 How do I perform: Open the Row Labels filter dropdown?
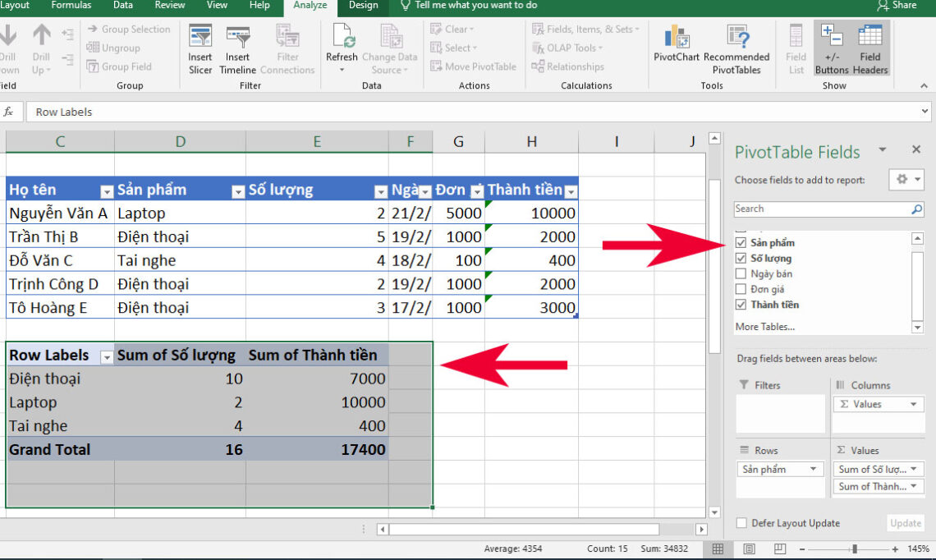(x=107, y=356)
